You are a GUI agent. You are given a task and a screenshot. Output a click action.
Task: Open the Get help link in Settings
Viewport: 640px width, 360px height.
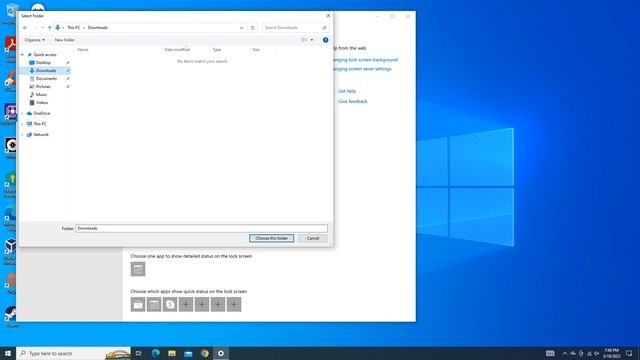click(x=347, y=91)
